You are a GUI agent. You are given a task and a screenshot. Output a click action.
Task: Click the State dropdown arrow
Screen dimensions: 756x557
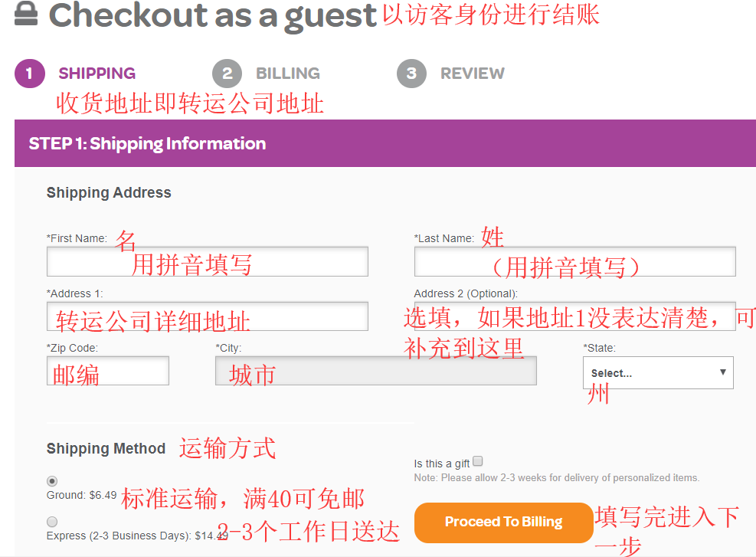tap(722, 372)
